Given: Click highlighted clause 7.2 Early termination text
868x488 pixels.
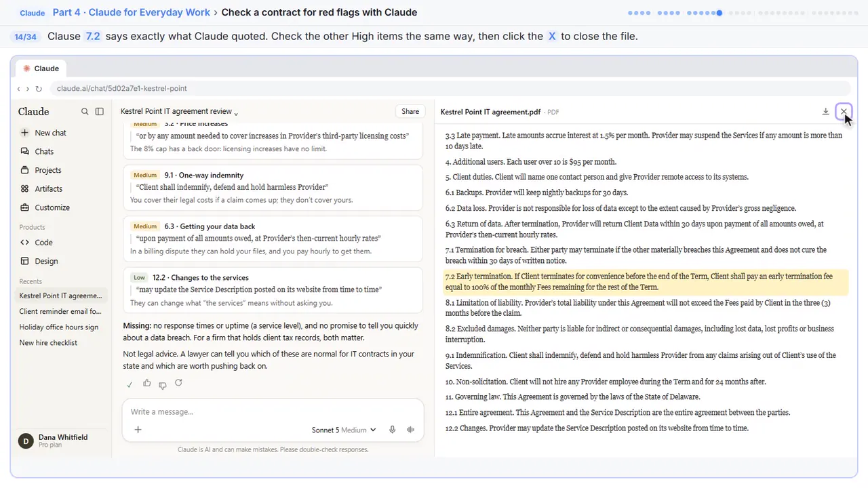Looking at the screenshot, I should point(646,282).
